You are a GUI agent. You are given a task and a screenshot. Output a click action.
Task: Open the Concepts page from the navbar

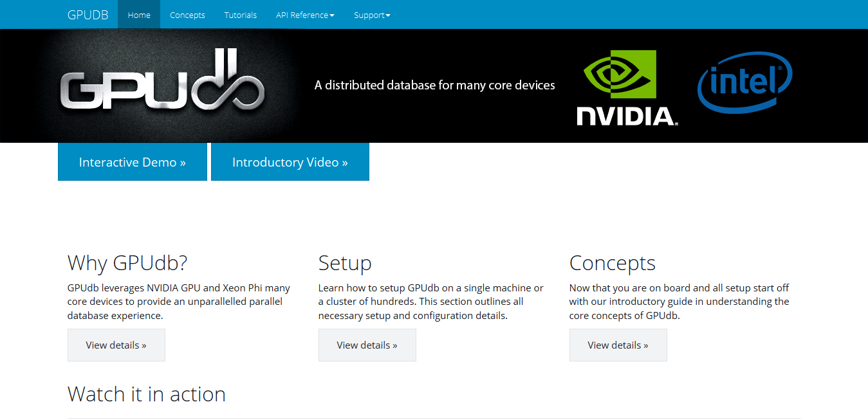point(187,15)
